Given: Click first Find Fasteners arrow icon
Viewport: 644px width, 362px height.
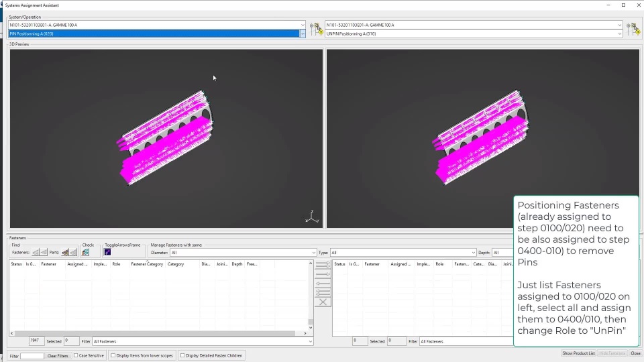Looking at the screenshot, I should coord(36,253).
